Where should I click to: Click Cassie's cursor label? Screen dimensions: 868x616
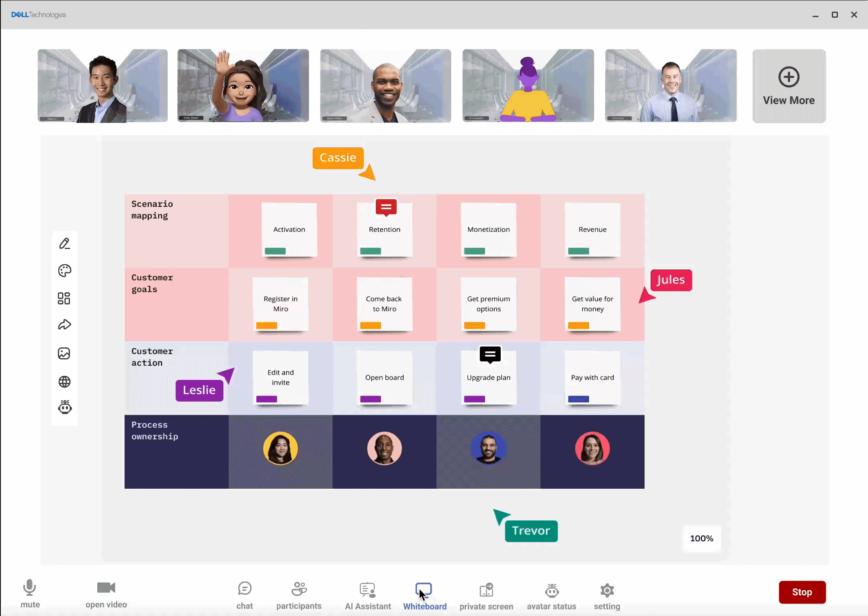click(x=338, y=158)
